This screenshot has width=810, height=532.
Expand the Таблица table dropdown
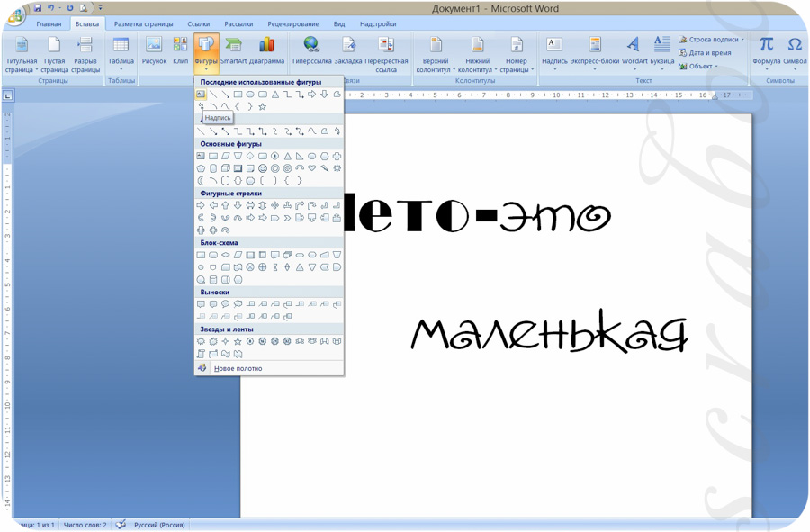coord(121,54)
